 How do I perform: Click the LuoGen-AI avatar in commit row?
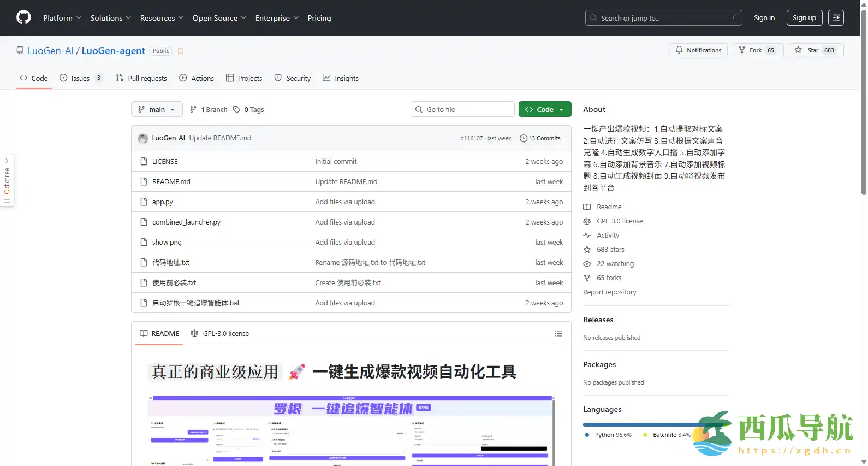[143, 138]
